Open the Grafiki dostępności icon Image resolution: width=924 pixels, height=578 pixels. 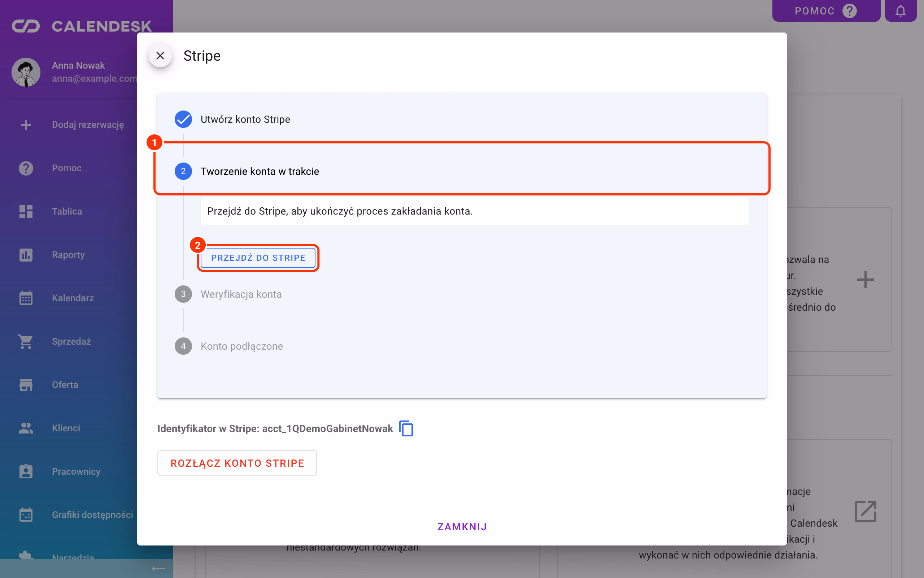coord(26,514)
